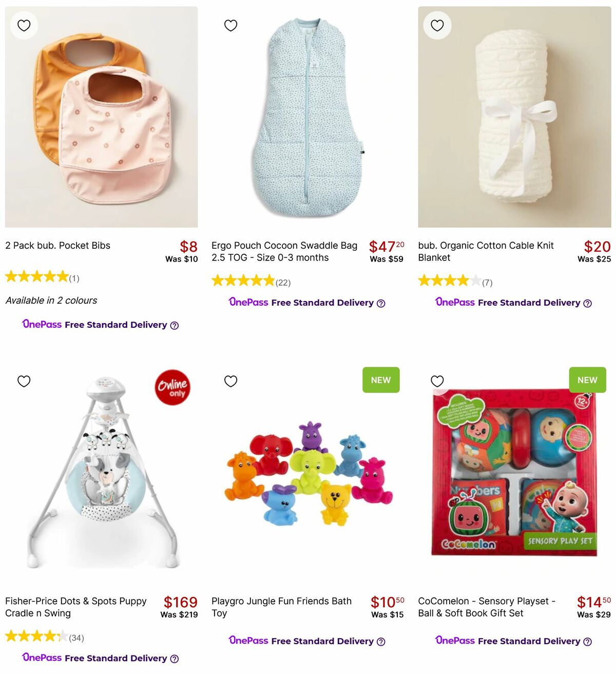Open the 22 reviews for the Ergo Pouch

(283, 282)
